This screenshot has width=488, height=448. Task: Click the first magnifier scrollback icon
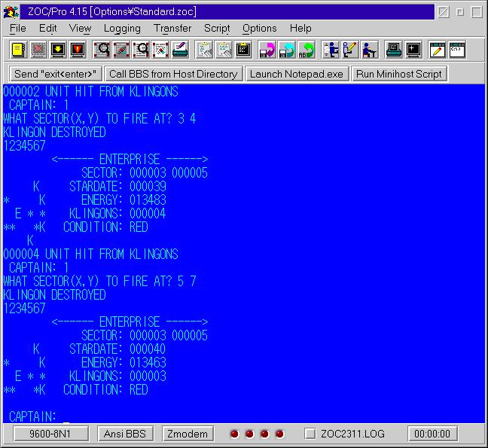(102, 50)
